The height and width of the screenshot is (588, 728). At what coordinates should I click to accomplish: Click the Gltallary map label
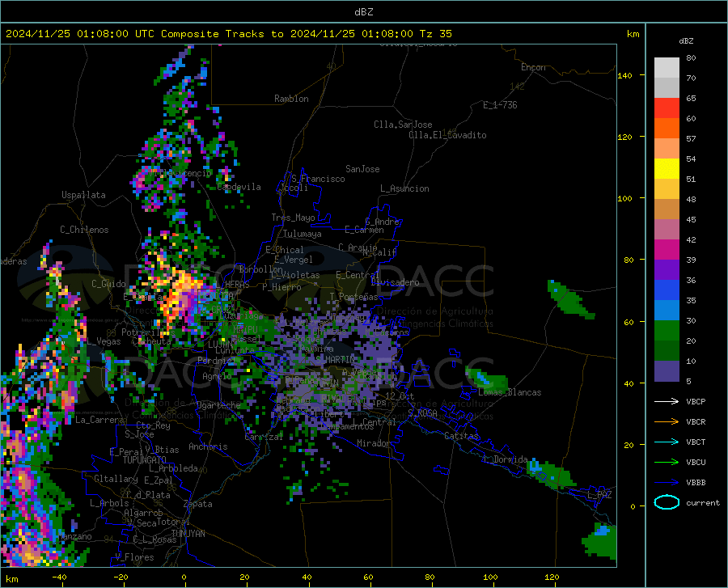[116, 479]
